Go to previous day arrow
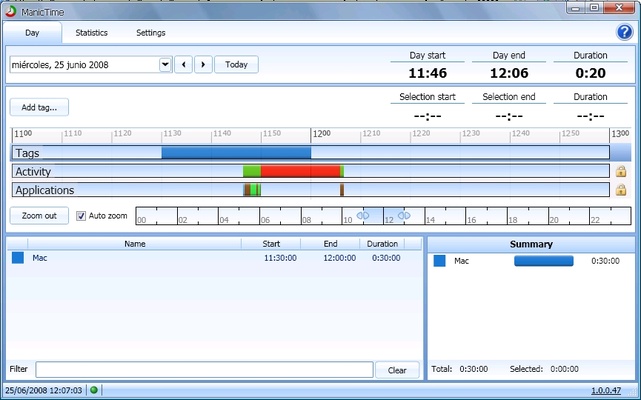Image resolution: width=641 pixels, height=400 pixels. coord(184,65)
